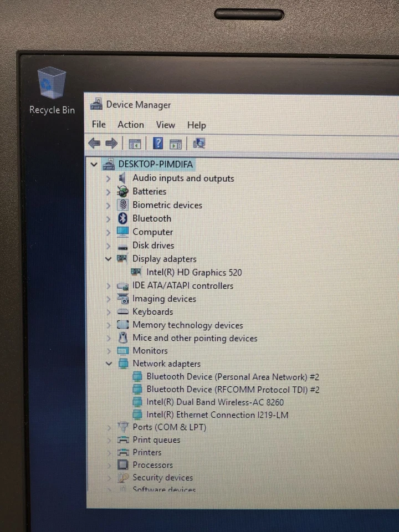Expand the Keyboards category
Image resolution: width=399 pixels, height=532 pixels.
click(x=109, y=312)
